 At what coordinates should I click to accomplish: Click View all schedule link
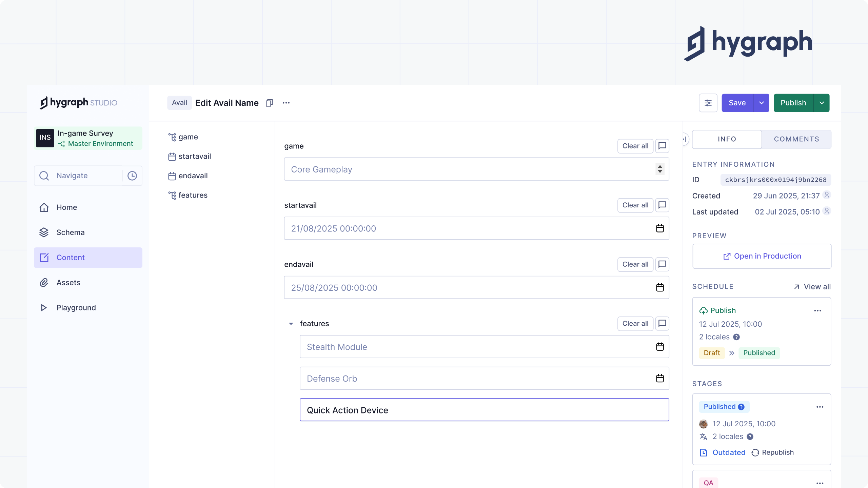(x=812, y=287)
